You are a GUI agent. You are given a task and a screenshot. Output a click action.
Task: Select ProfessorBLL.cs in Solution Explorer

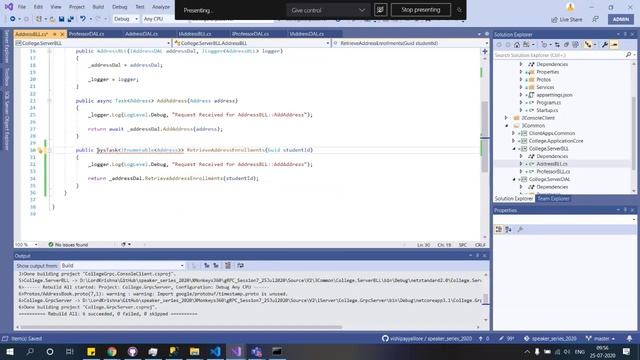point(553,171)
